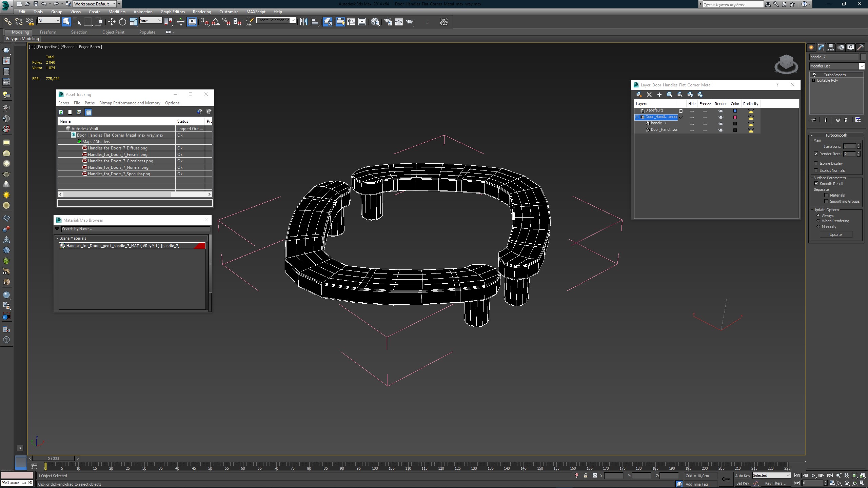The width and height of the screenshot is (868, 488).
Task: Open the reference coordinate View dropdown
Action: pos(151,20)
